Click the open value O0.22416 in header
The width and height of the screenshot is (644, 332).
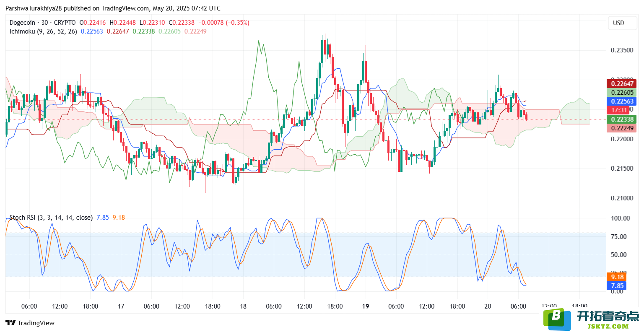pyautogui.click(x=93, y=23)
